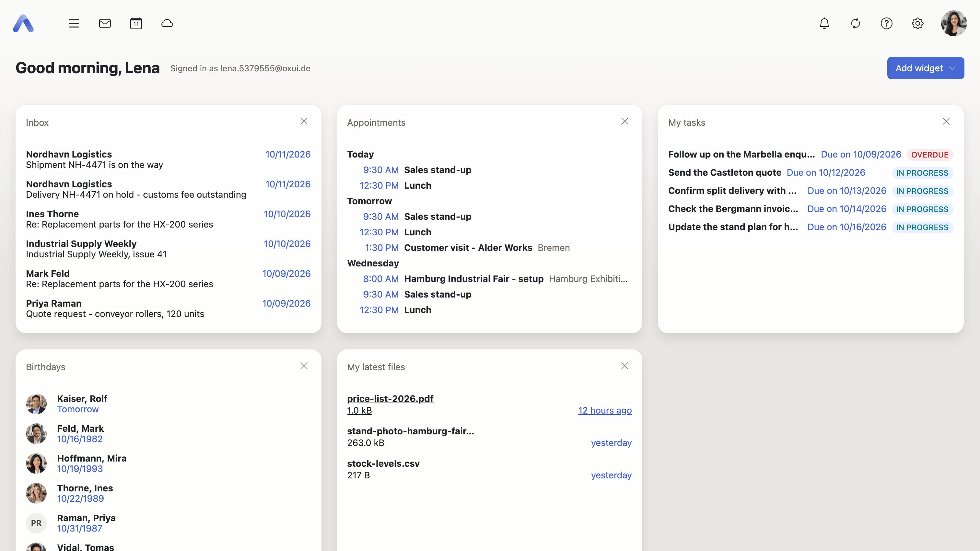Click the Inbox widget title
The width and height of the screenshot is (980, 551).
(37, 123)
